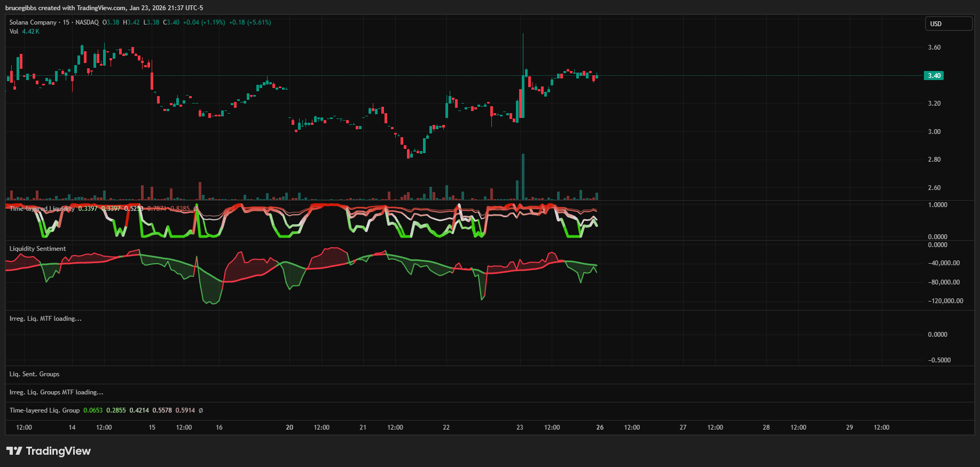Click date 26 on the time axis
Image resolution: width=980 pixels, height=467 pixels.
pos(600,428)
